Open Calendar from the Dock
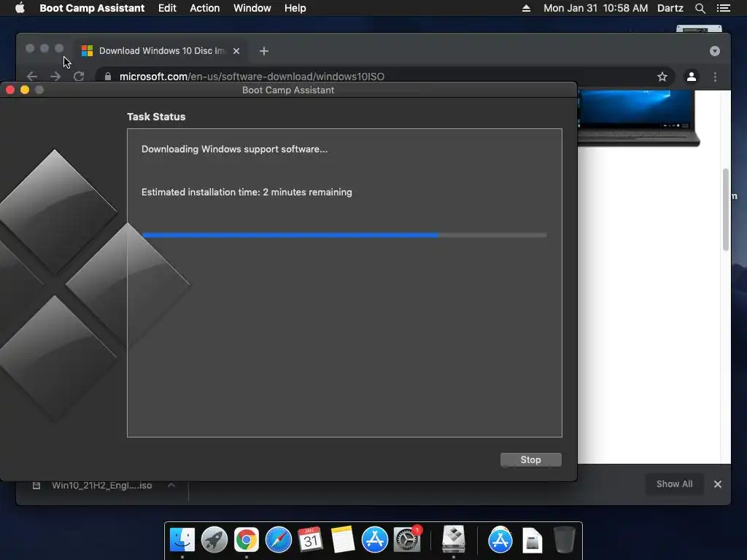This screenshot has width=747, height=560. (310, 540)
